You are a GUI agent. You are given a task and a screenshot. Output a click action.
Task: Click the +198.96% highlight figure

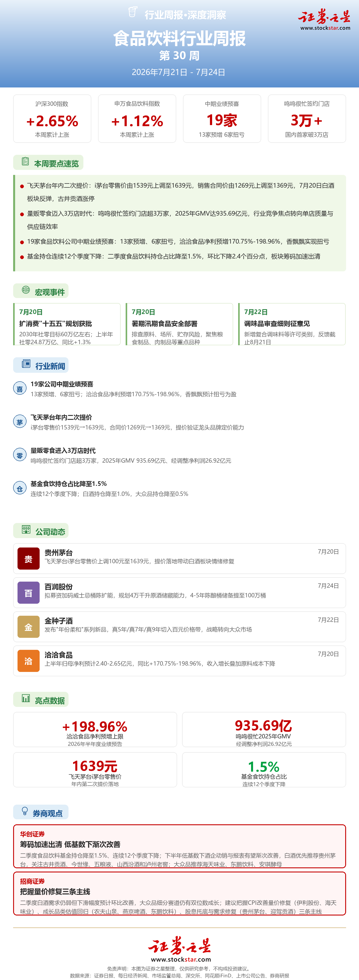[95, 726]
